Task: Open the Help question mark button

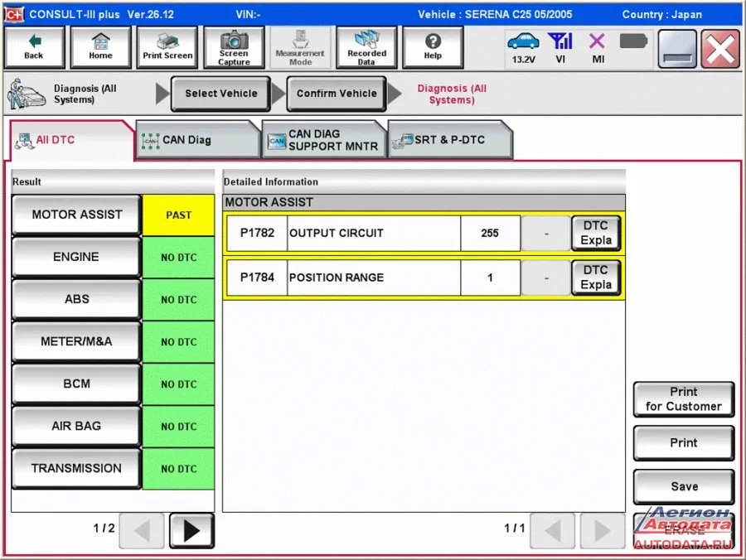Action: point(433,47)
